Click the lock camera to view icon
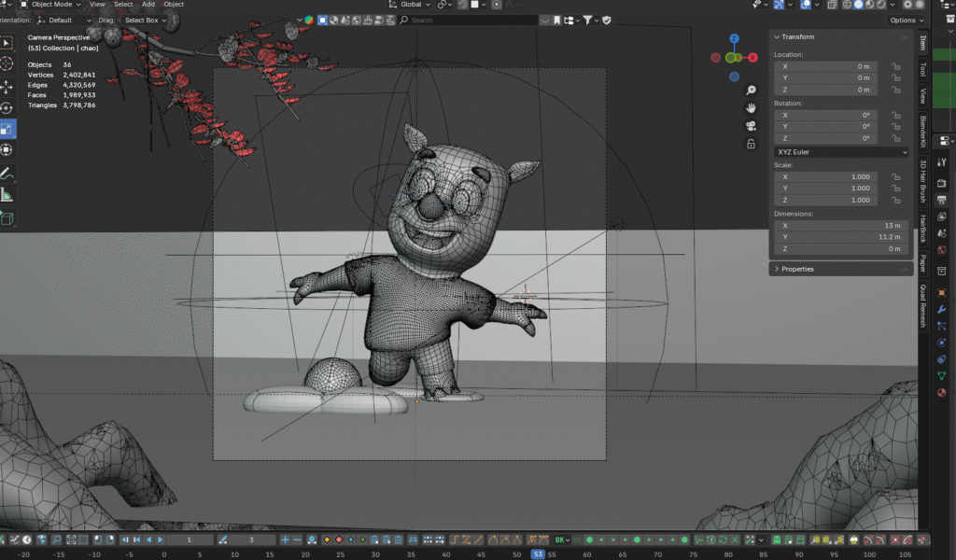The width and height of the screenshot is (956, 560). (x=751, y=144)
